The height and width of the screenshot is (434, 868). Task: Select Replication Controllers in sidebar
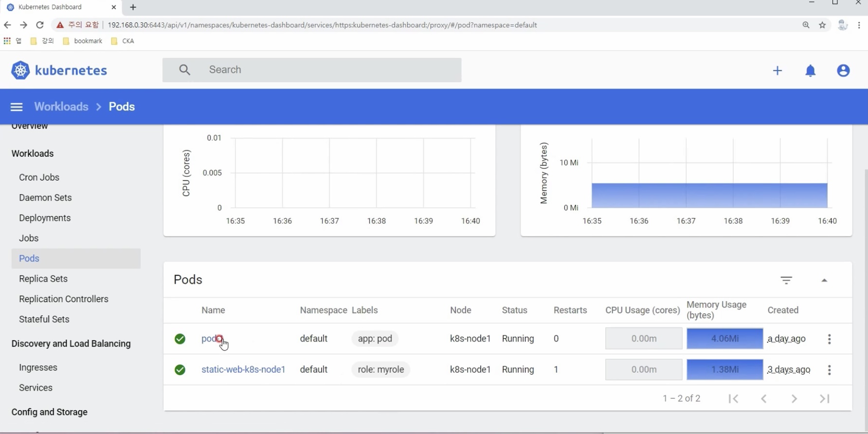pos(64,299)
